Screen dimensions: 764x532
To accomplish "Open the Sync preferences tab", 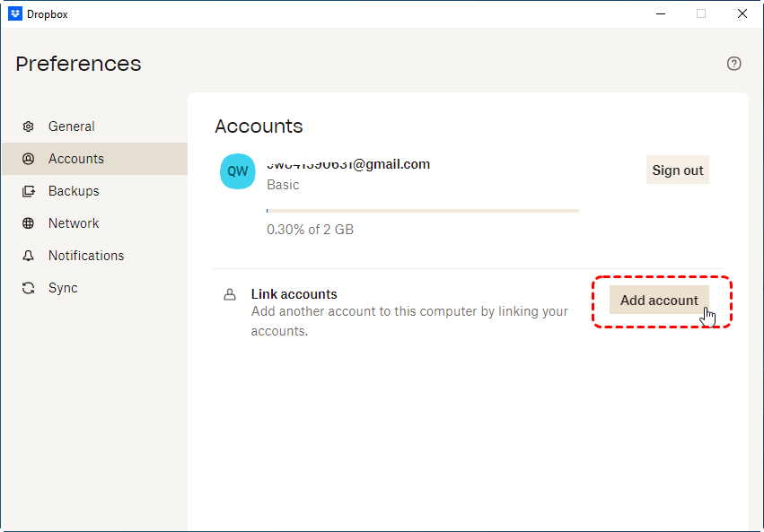I will tap(63, 288).
